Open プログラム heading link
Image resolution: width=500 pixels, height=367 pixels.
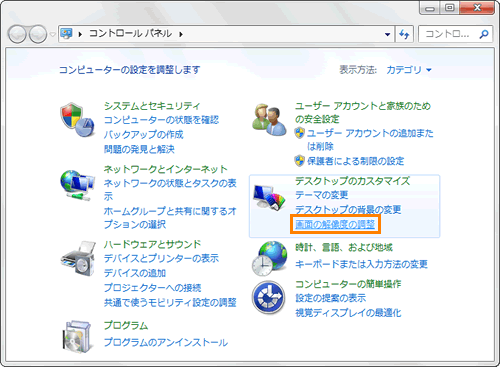click(126, 325)
